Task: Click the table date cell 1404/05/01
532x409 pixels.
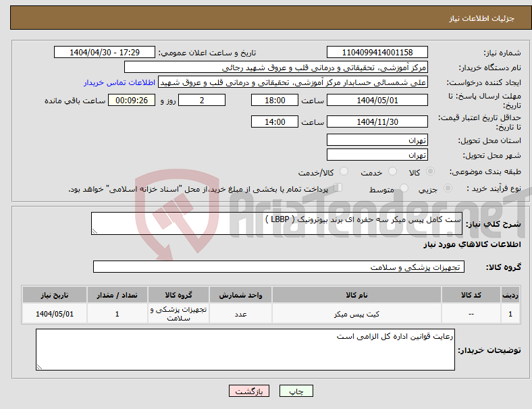Action: (55, 314)
